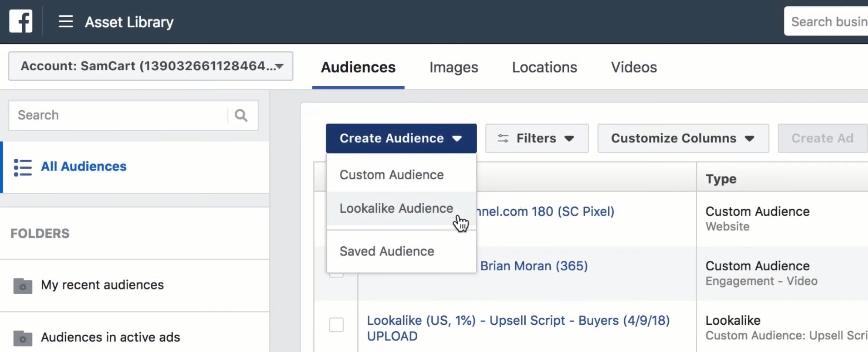Viewport: 868px width, 352px height.
Task: Select Saved Audience from the menu
Action: (x=401, y=251)
